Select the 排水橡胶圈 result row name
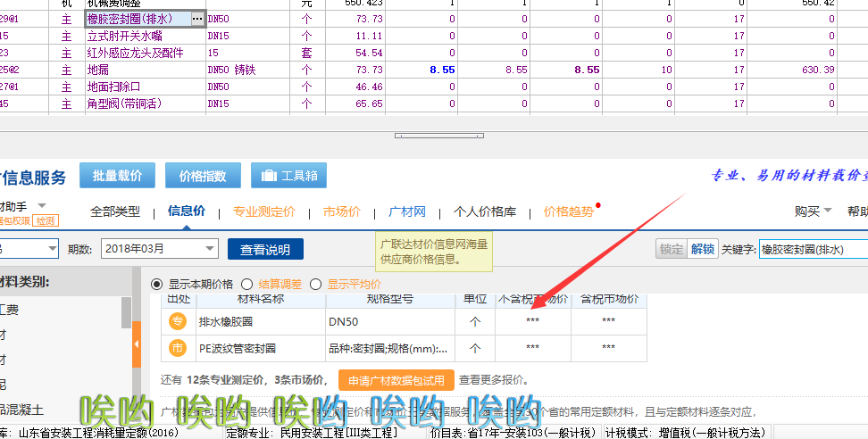Viewport: 868px width, 439px height. click(x=226, y=322)
